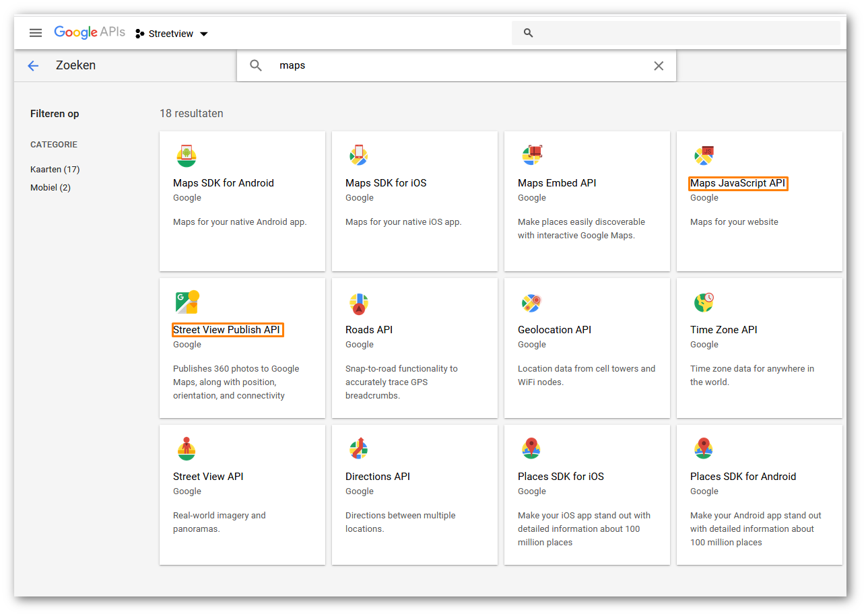Open Maps SDK for Android title
866x616 pixels.
point(224,183)
